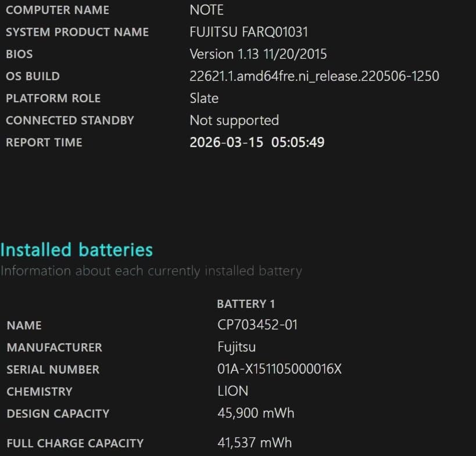Click the 45,900 mWh design capacity value
The height and width of the screenshot is (456, 476).
(256, 413)
